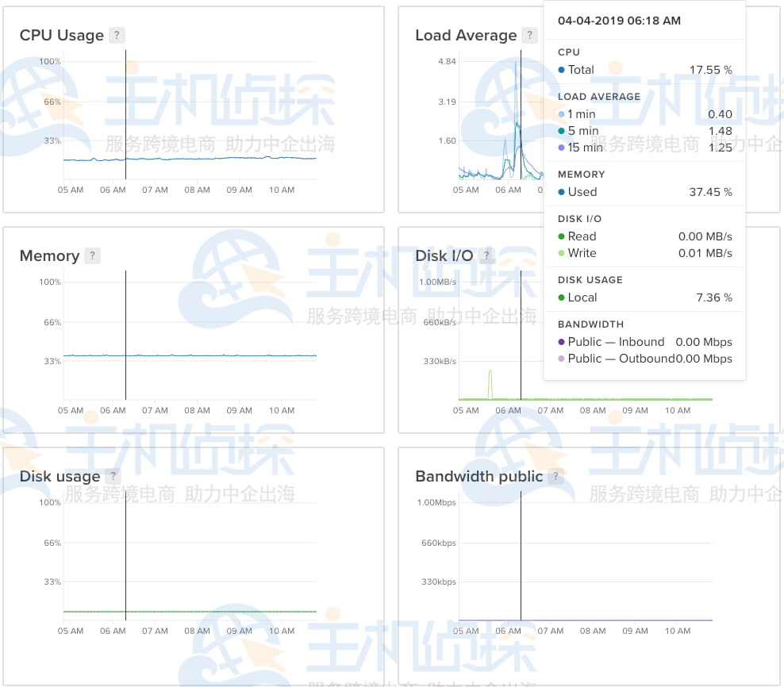The height and width of the screenshot is (687, 784).
Task: Click the help icon next to Disk usage
Action: 113,476
